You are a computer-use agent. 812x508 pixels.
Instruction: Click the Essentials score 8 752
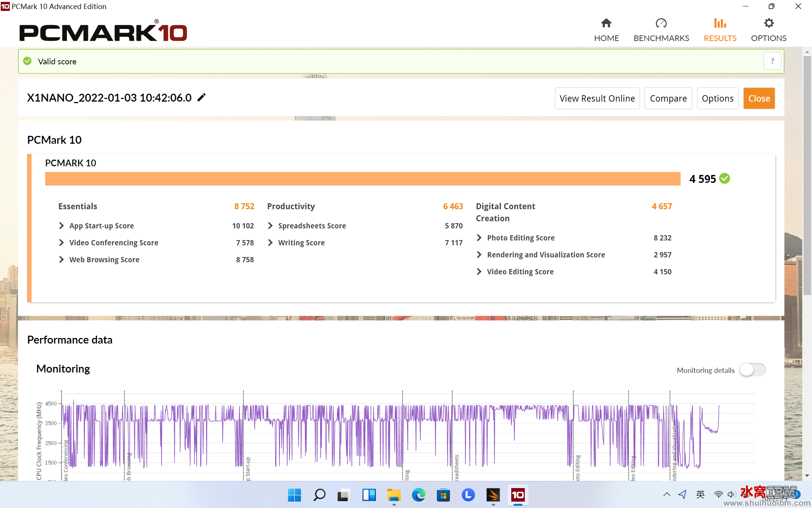tap(244, 206)
